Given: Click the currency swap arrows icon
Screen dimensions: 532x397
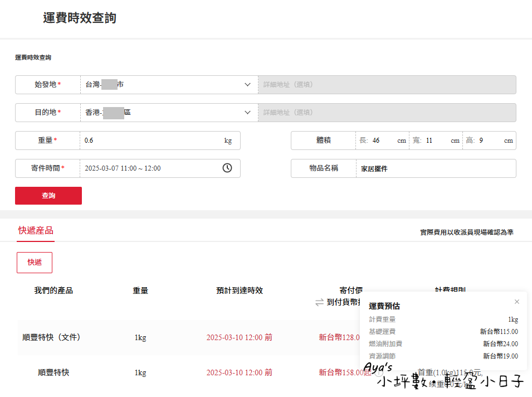Looking at the screenshot, I should pyautogui.click(x=319, y=302).
